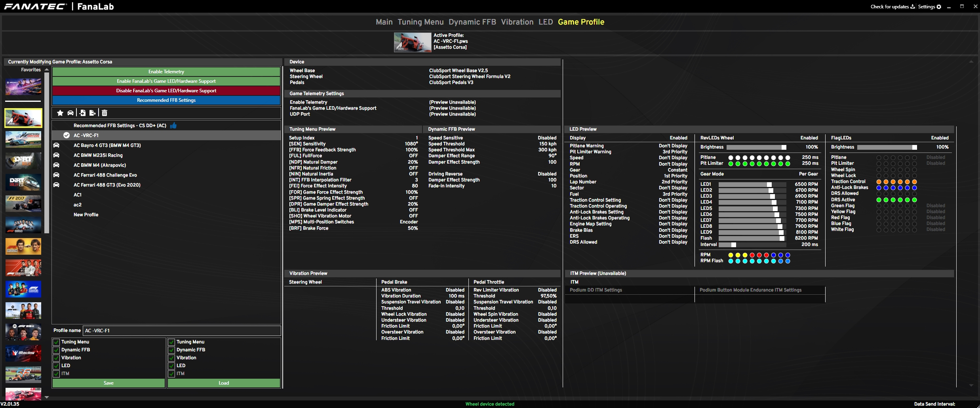Click the star favorite icon in profile toolbar
The width and height of the screenshot is (980, 408).
(60, 113)
